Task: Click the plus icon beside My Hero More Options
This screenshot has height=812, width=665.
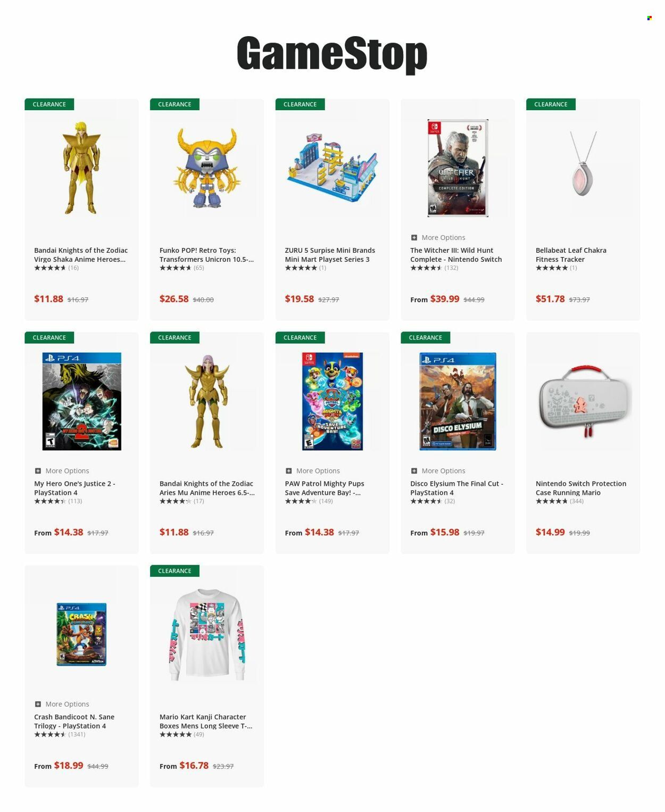Action: click(x=38, y=471)
